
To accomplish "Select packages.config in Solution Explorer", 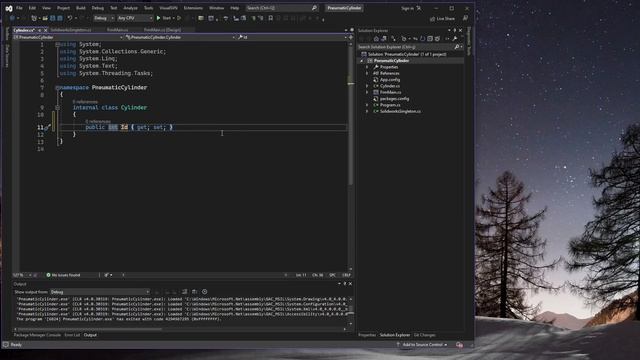I will pyautogui.click(x=394, y=99).
